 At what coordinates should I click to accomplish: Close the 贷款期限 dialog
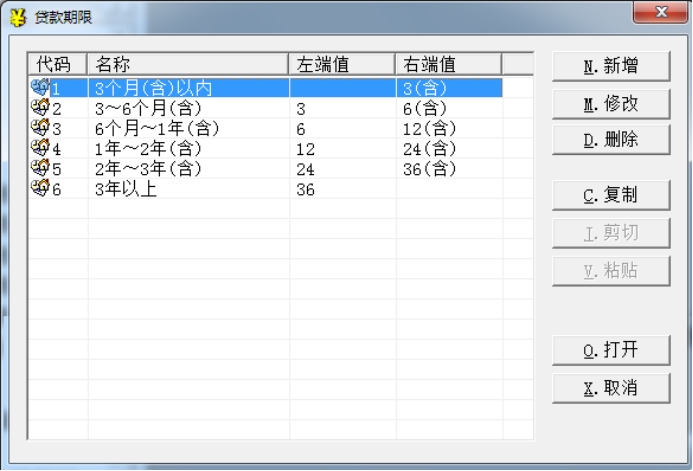[x=660, y=12]
